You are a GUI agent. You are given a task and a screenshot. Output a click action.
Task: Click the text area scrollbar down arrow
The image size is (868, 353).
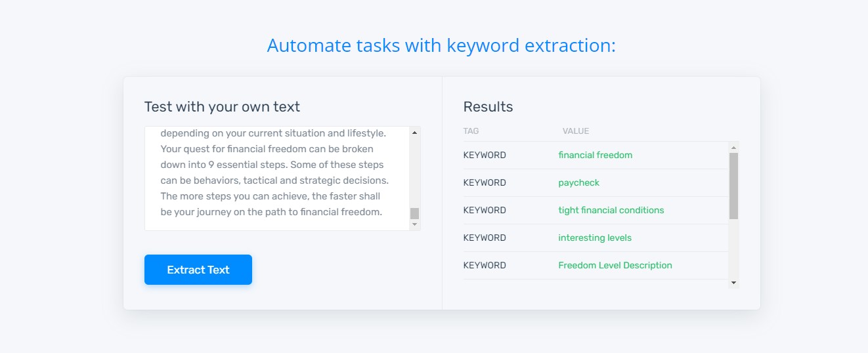tap(414, 224)
